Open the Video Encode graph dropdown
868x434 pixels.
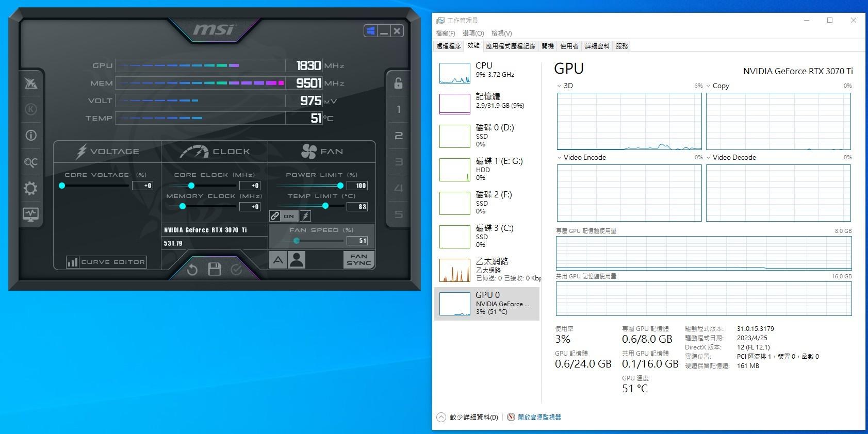560,157
